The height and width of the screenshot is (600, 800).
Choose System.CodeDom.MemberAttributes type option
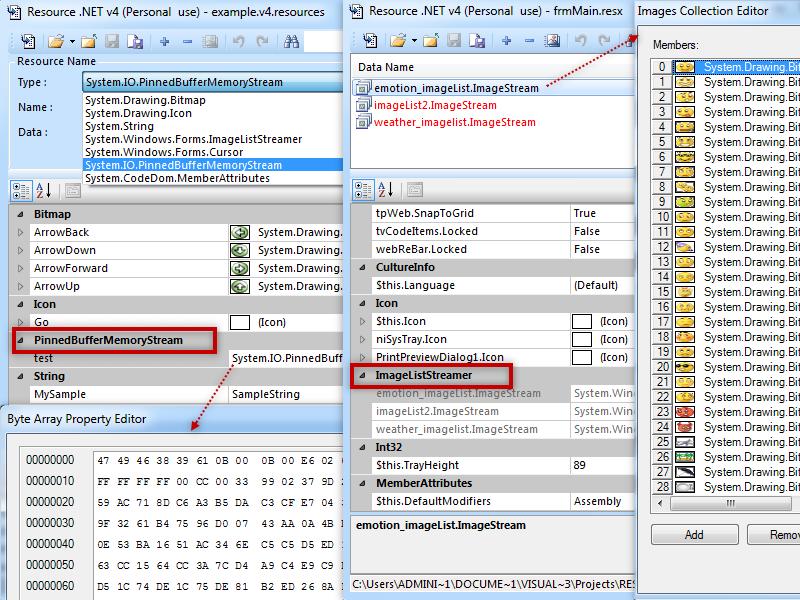(178, 178)
